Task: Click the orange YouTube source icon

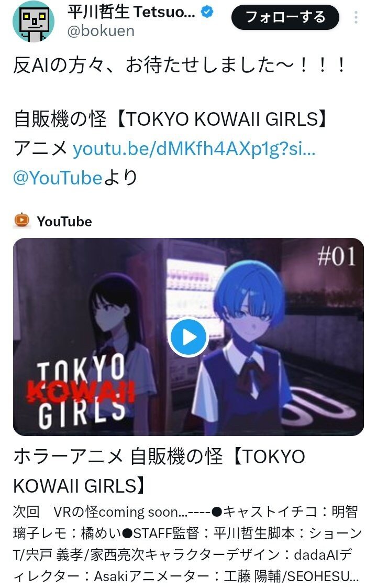Action: [22, 221]
